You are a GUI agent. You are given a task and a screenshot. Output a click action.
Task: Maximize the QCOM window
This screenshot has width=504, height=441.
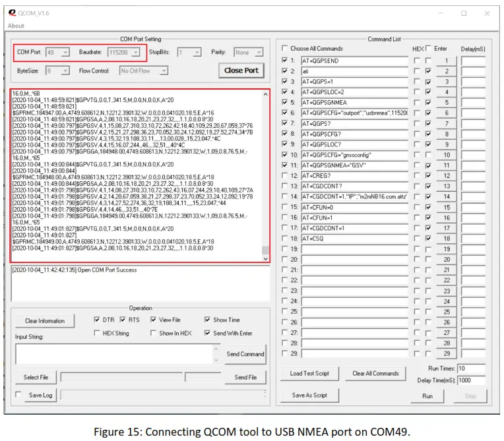[464, 13]
